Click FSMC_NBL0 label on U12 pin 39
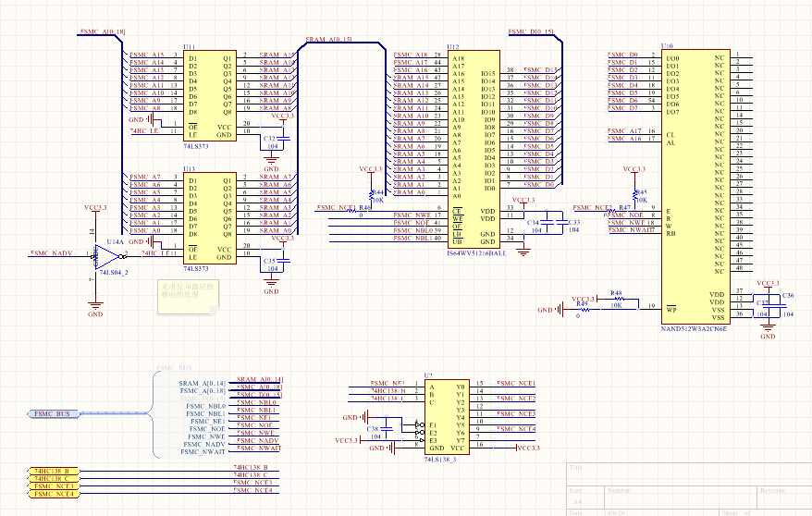 412,231
